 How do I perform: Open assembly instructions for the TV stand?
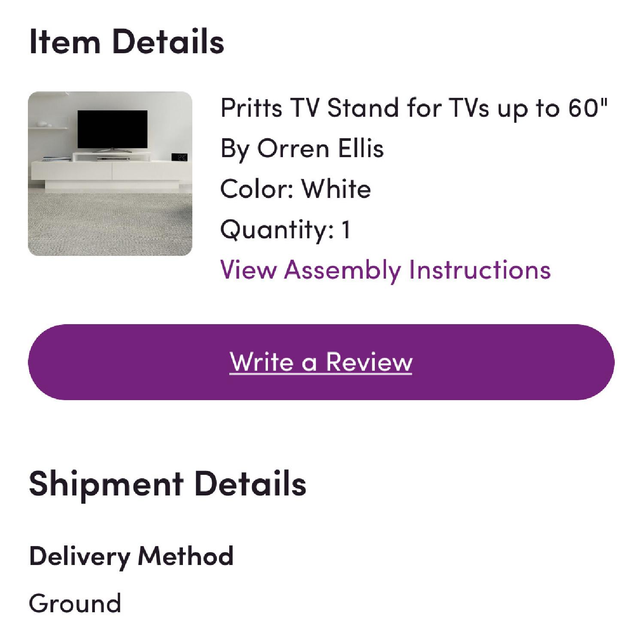click(386, 270)
